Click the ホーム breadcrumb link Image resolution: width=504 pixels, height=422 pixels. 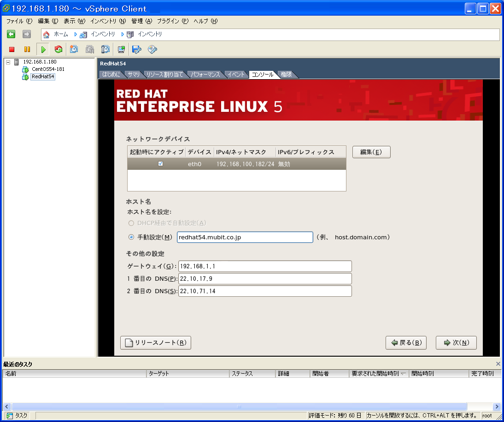tap(61, 34)
